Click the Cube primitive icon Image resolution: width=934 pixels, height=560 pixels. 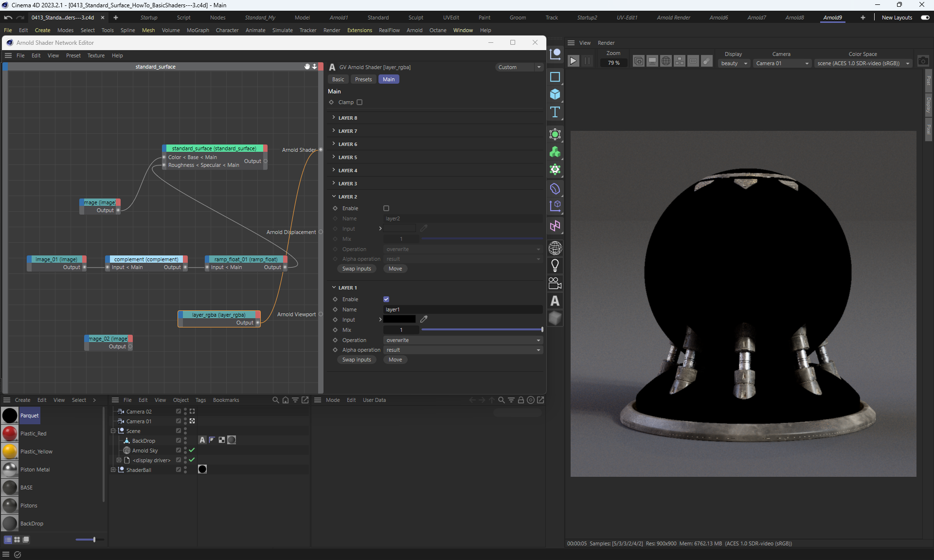555,94
